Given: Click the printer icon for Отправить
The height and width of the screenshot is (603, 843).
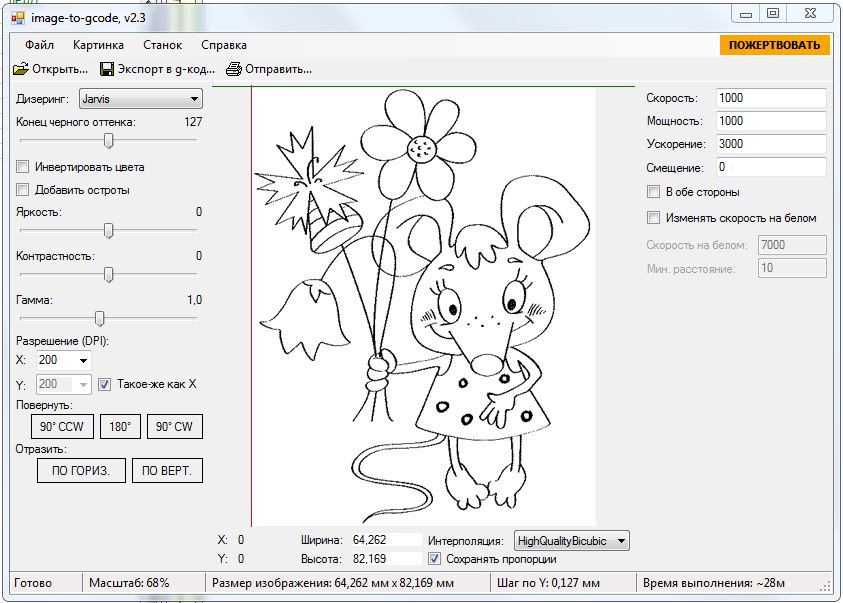Looking at the screenshot, I should pyautogui.click(x=234, y=70).
